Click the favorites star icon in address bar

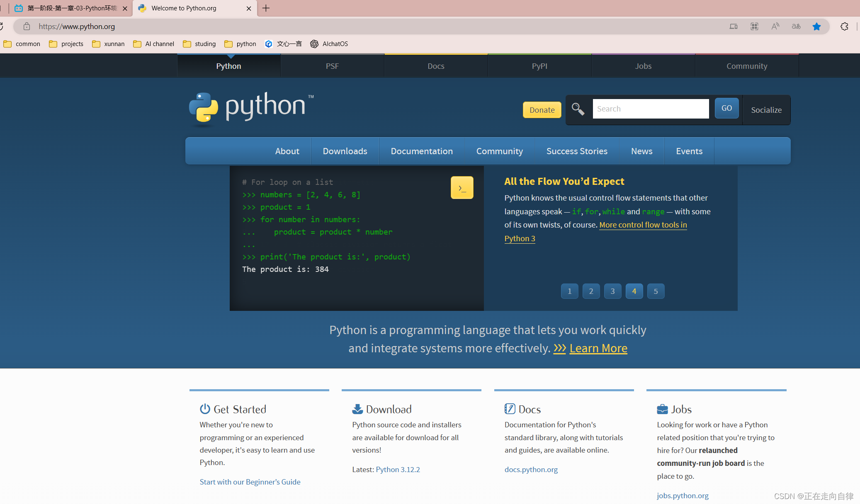[816, 27]
